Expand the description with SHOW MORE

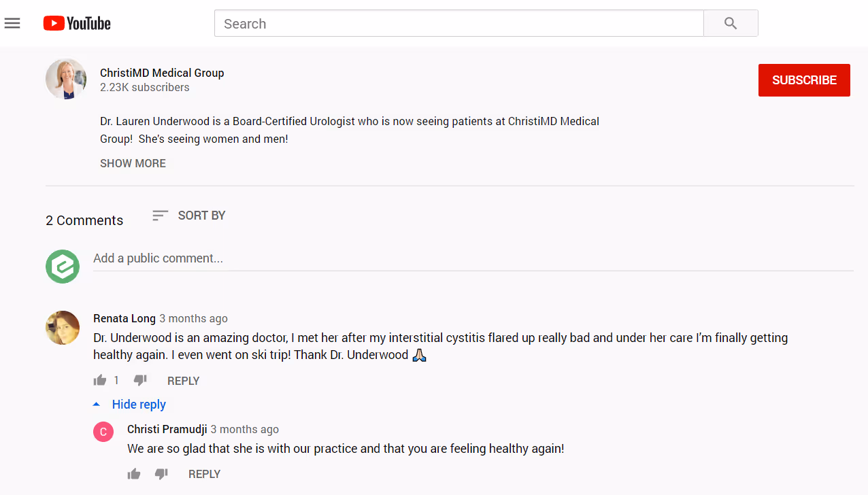coord(133,163)
